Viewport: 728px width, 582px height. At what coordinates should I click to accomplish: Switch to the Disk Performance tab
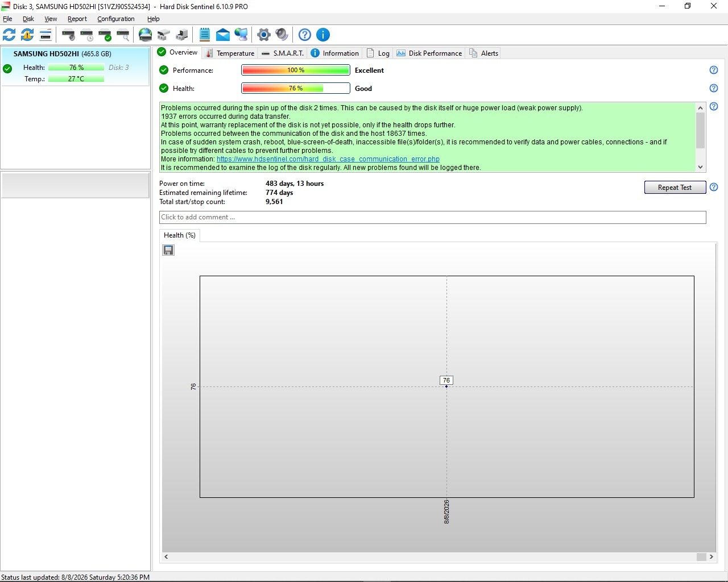pyautogui.click(x=429, y=53)
